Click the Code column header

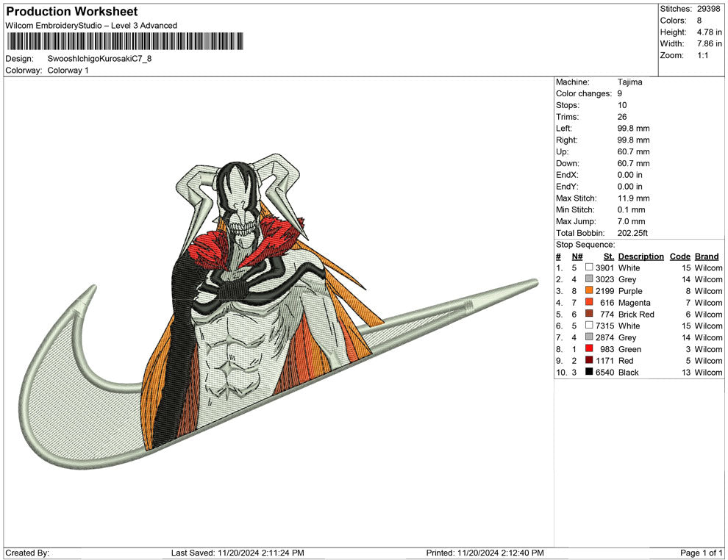click(679, 256)
